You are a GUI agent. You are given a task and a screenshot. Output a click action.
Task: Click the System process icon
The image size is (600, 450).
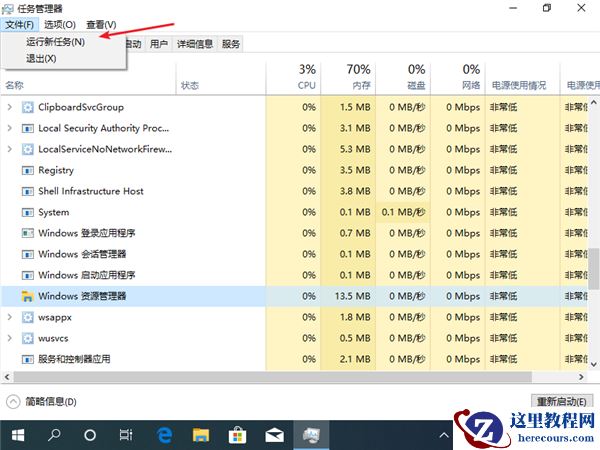28,212
